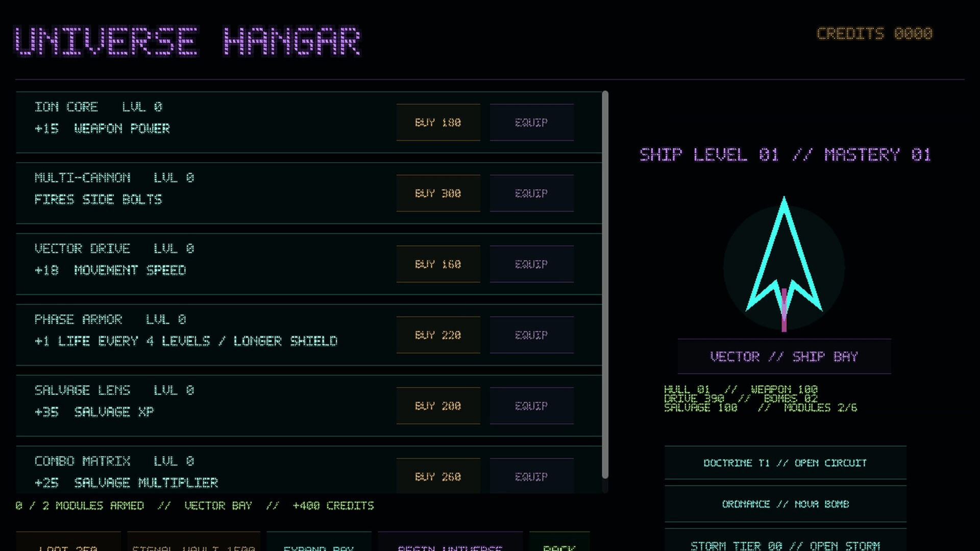Equip the Ion Core module

pos(531,122)
